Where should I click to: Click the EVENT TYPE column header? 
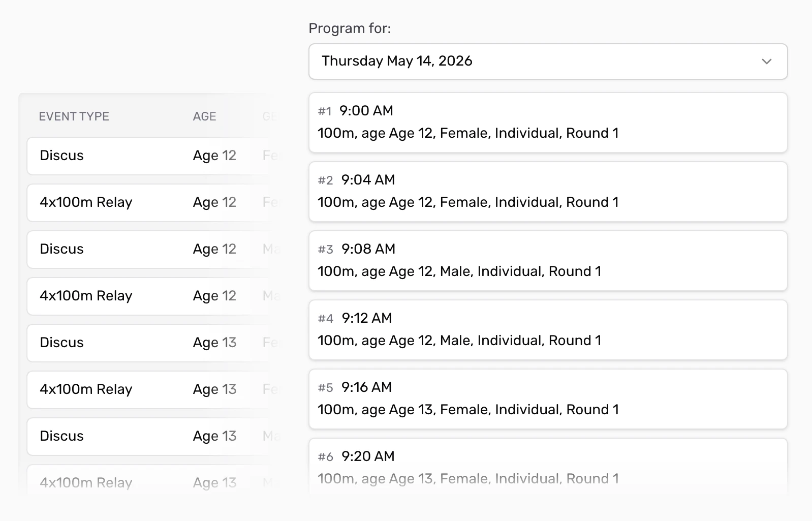point(74,116)
